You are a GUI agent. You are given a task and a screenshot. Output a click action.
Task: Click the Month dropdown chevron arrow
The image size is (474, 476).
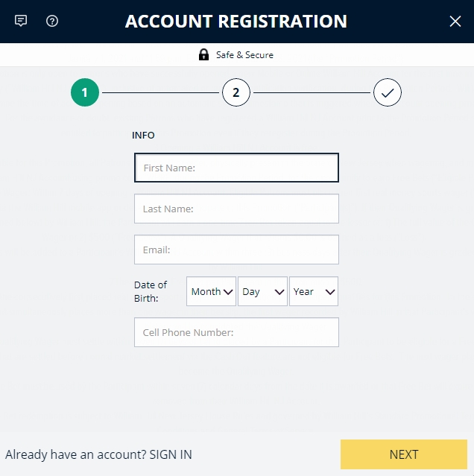pyautogui.click(x=228, y=292)
